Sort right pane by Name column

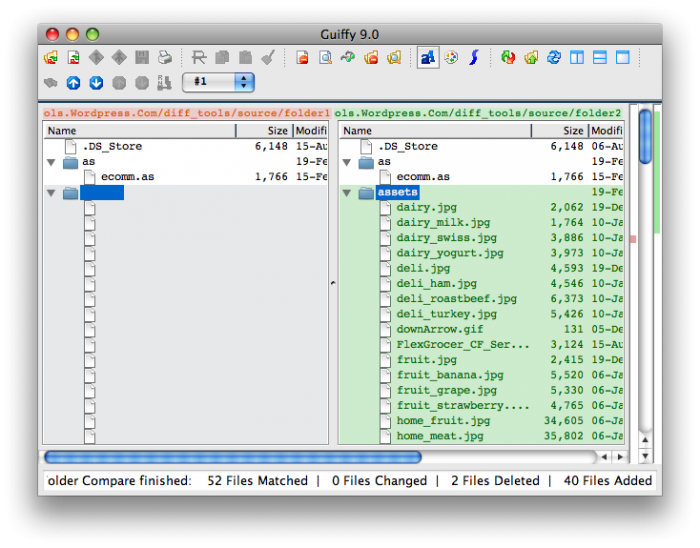point(435,131)
